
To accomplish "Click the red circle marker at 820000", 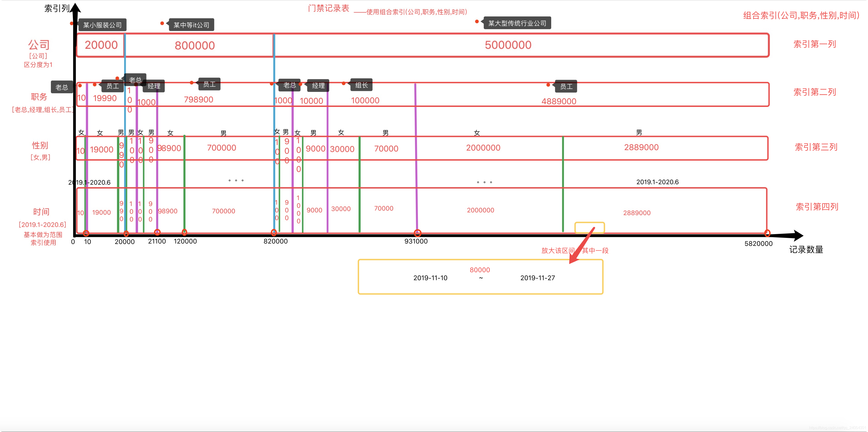I will 274,233.
